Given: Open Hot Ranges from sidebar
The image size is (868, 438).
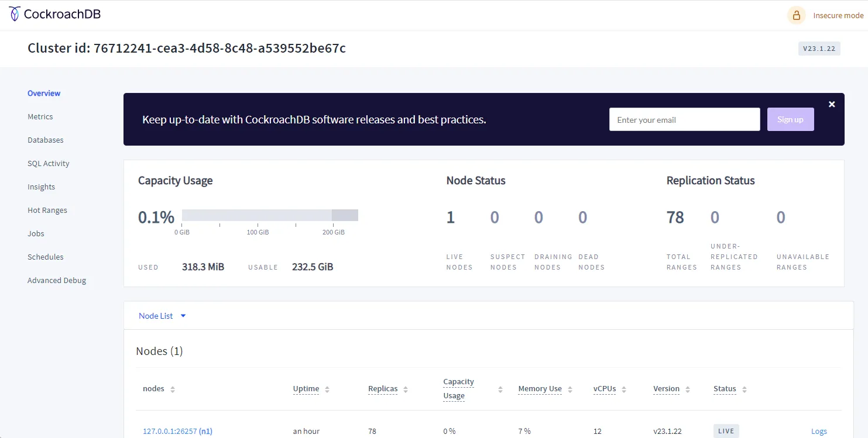Looking at the screenshot, I should click(47, 211).
